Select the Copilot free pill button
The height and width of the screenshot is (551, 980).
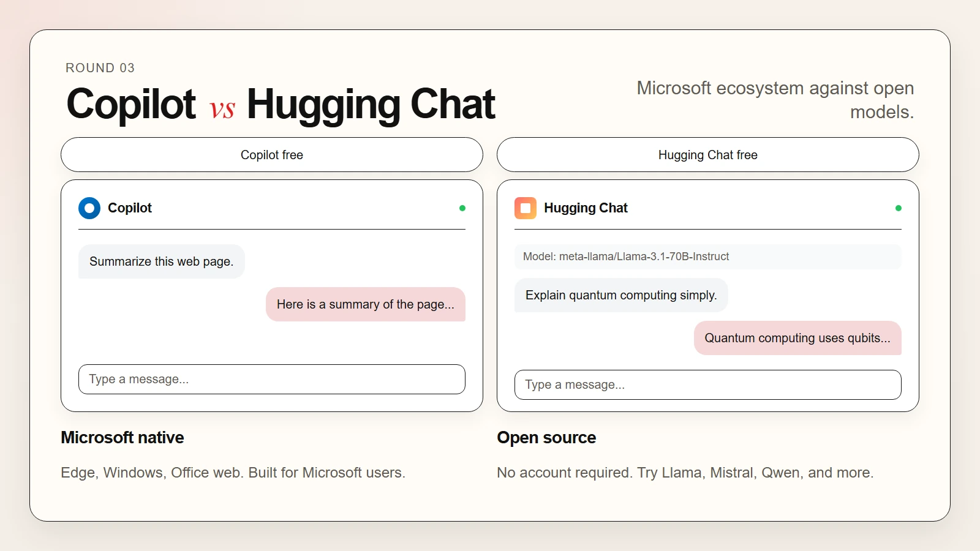[272, 155]
